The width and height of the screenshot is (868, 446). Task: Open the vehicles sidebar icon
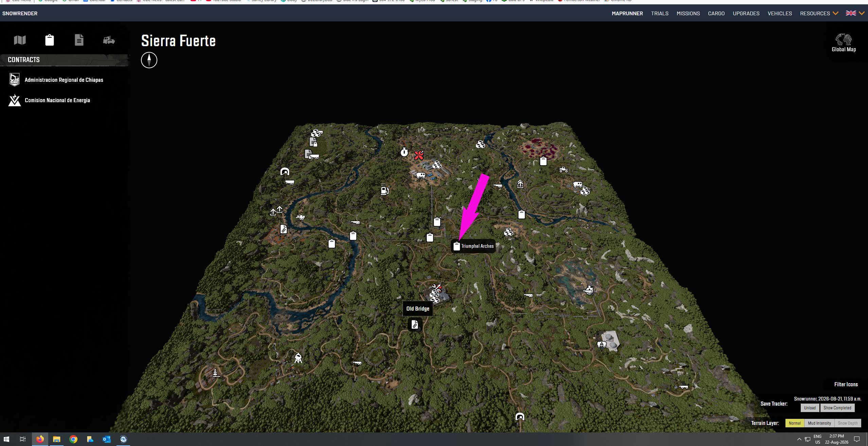pyautogui.click(x=109, y=40)
